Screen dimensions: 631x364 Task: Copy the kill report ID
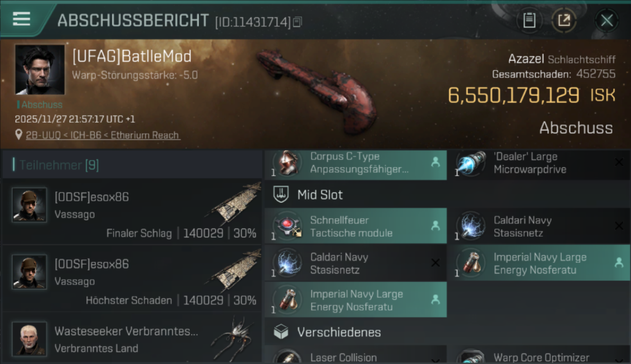coord(298,22)
